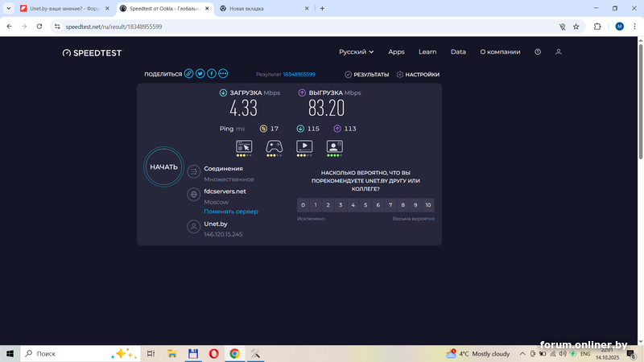
Task: Click the fdcservers.net server name
Action: 225,191
